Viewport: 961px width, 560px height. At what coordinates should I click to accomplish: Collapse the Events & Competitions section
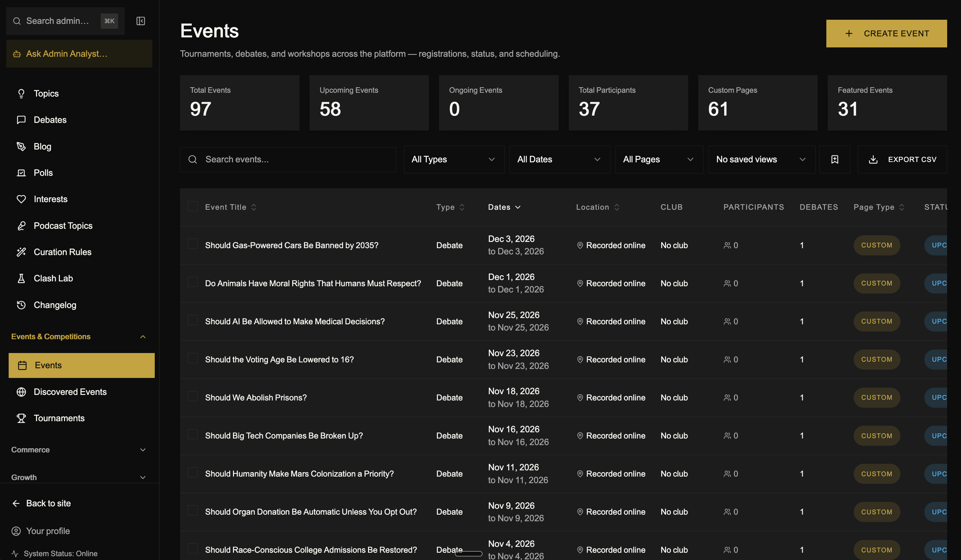click(79, 337)
